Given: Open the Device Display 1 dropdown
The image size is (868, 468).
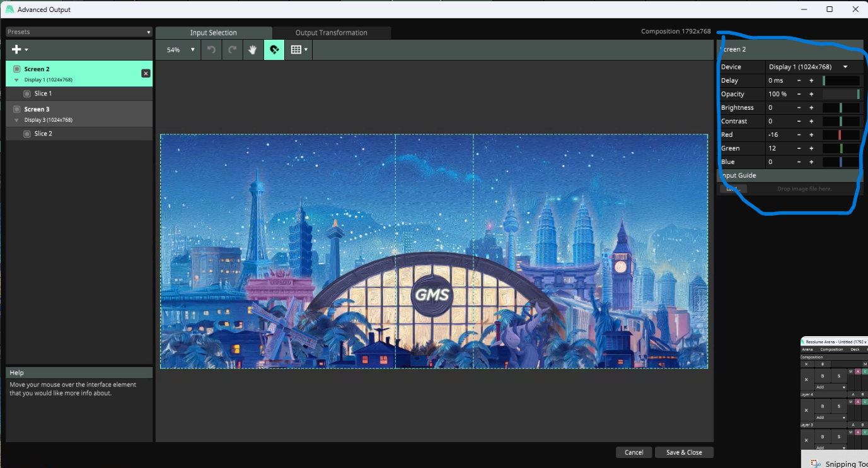Looking at the screenshot, I should 807,67.
